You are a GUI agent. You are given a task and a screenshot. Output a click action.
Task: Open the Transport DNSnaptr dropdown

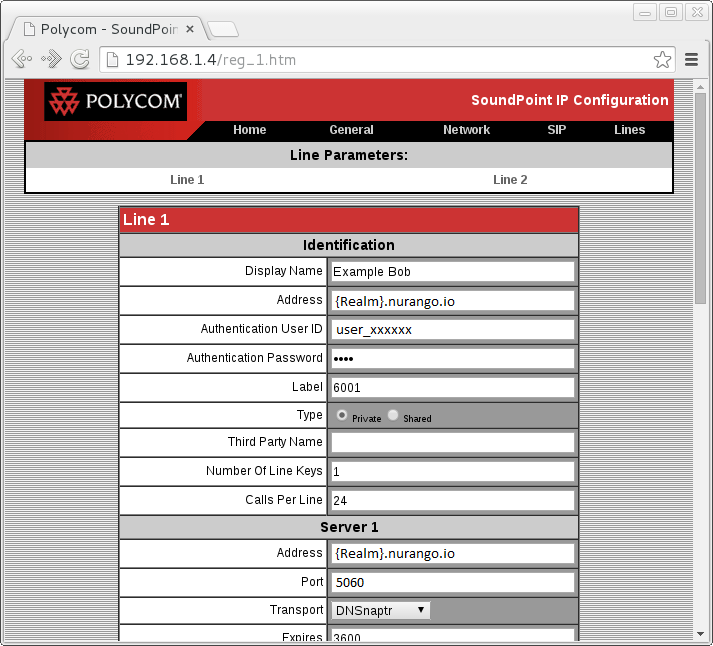pos(381,611)
